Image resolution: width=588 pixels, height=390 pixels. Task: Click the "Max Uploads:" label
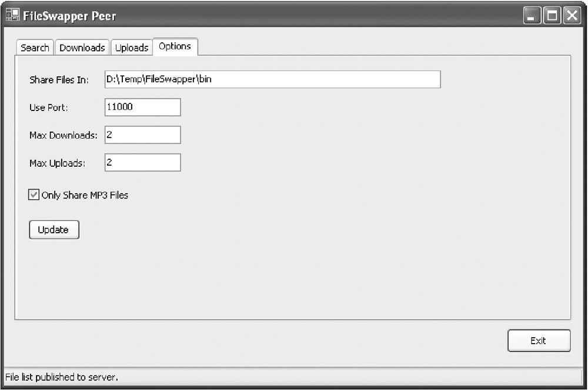point(58,163)
